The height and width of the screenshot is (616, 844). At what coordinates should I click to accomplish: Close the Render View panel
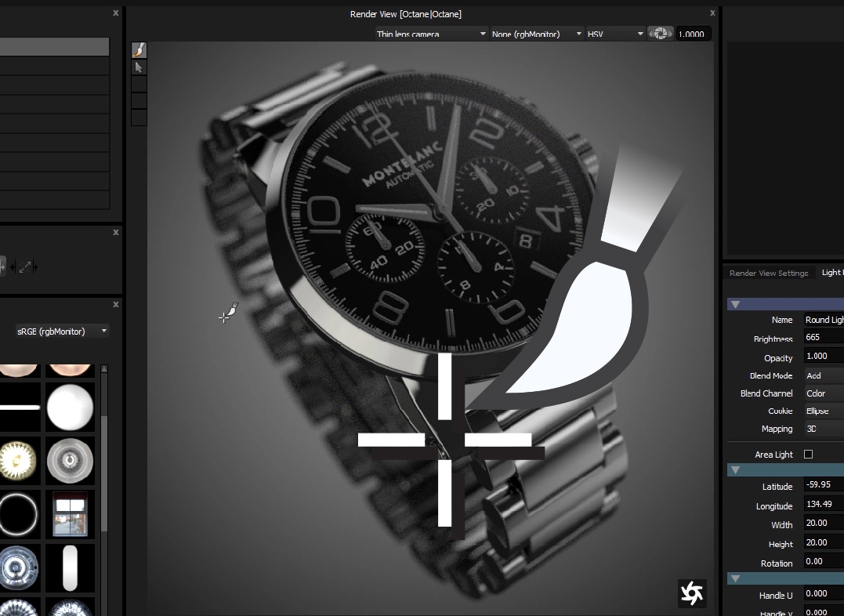click(712, 13)
